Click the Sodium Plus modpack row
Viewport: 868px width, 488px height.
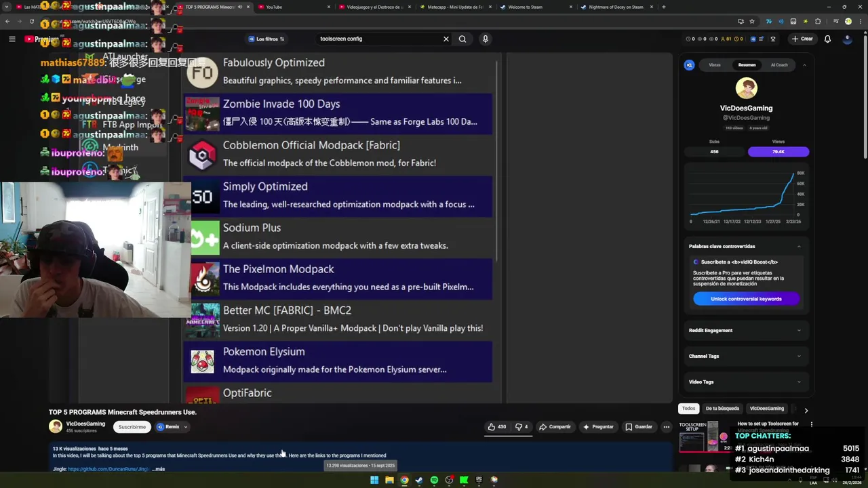point(337,237)
